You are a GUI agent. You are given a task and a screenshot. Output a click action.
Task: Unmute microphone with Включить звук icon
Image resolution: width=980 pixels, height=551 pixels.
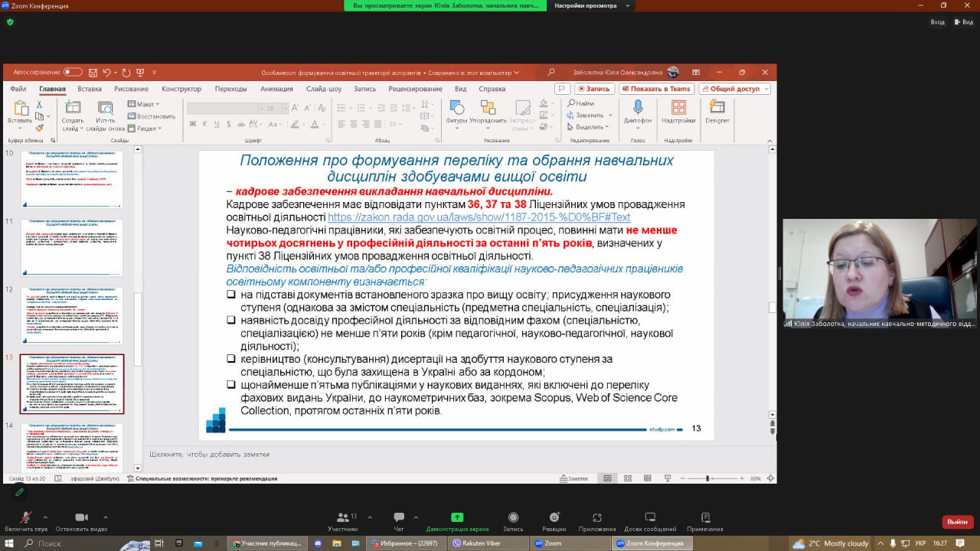25,518
